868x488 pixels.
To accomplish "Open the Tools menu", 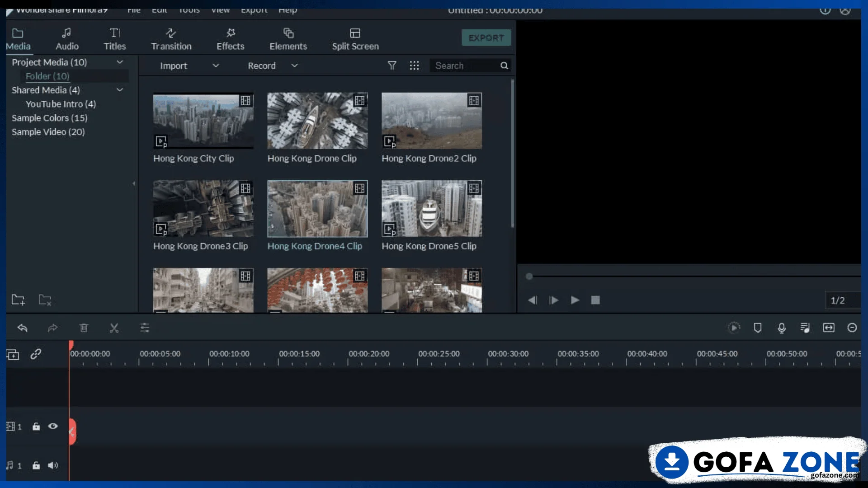I will pyautogui.click(x=189, y=10).
